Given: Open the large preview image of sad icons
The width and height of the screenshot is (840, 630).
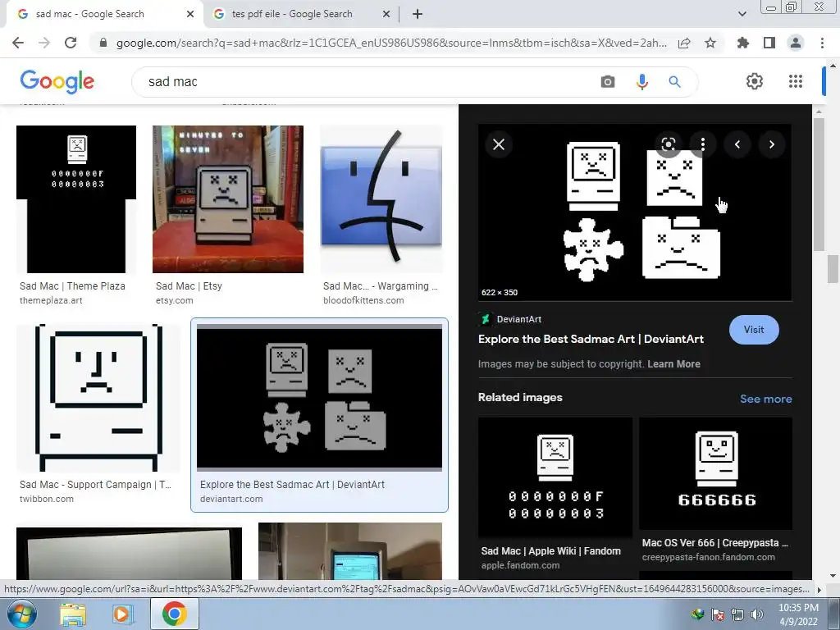Looking at the screenshot, I should pyautogui.click(x=635, y=212).
